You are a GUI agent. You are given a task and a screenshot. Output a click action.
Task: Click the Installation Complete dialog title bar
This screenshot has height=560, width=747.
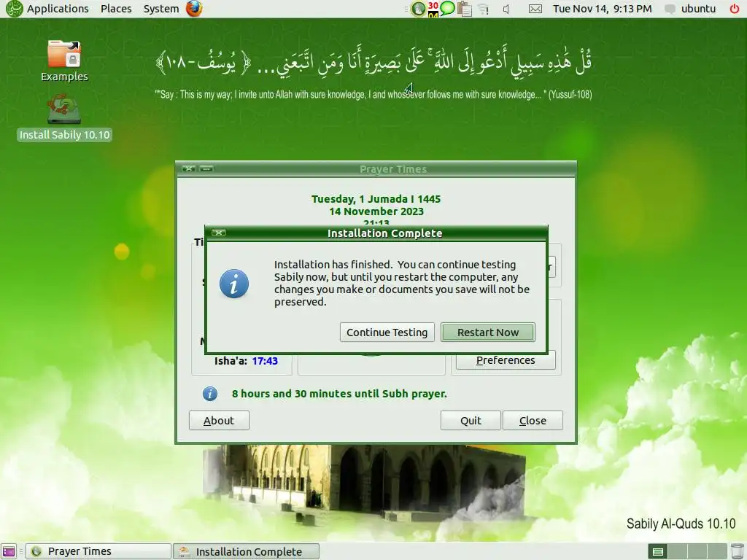[x=384, y=233]
